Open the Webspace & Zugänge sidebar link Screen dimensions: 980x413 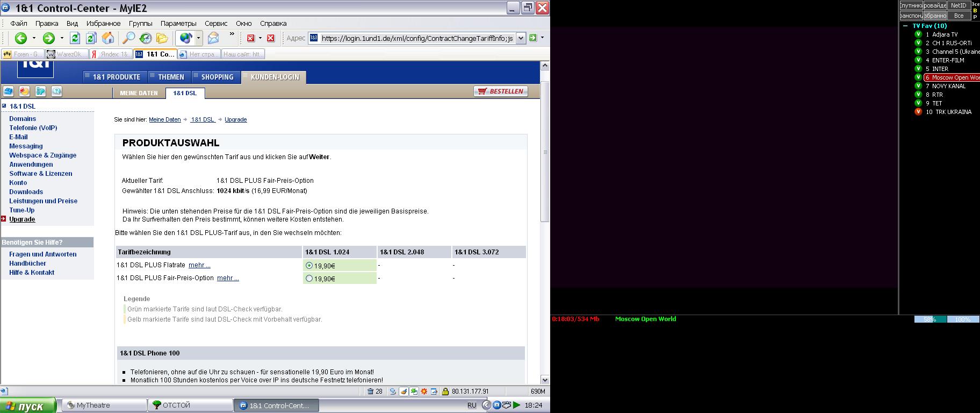pyautogui.click(x=42, y=155)
